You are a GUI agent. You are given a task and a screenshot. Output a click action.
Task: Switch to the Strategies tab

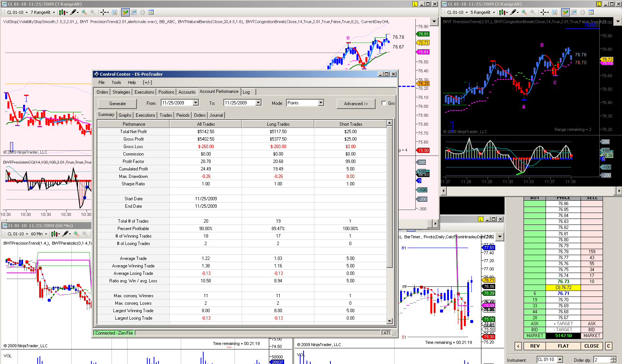pos(122,92)
